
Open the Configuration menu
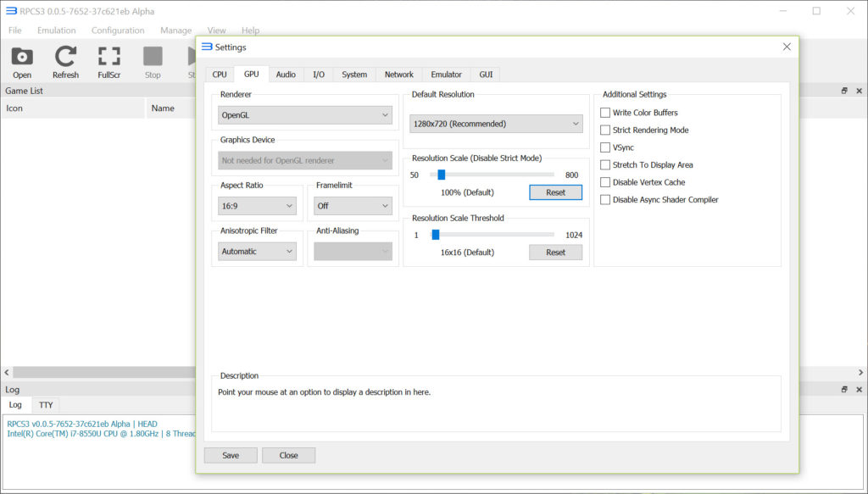pyautogui.click(x=118, y=31)
